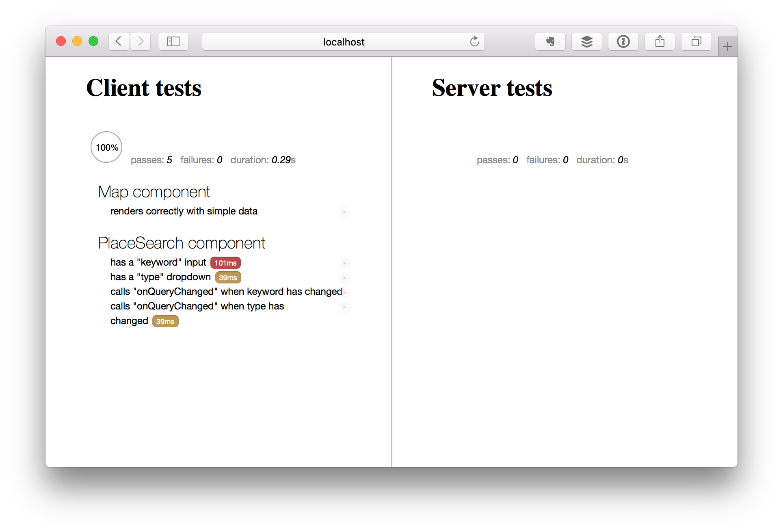The height and width of the screenshot is (532, 783).
Task: Click the Safari forward arrow button
Action: tap(141, 41)
